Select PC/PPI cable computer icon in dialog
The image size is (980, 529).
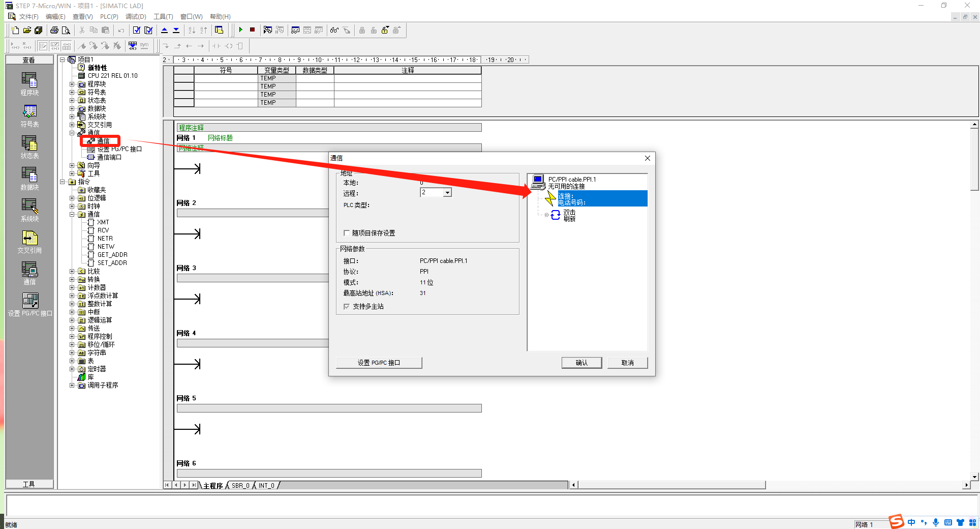coord(538,182)
